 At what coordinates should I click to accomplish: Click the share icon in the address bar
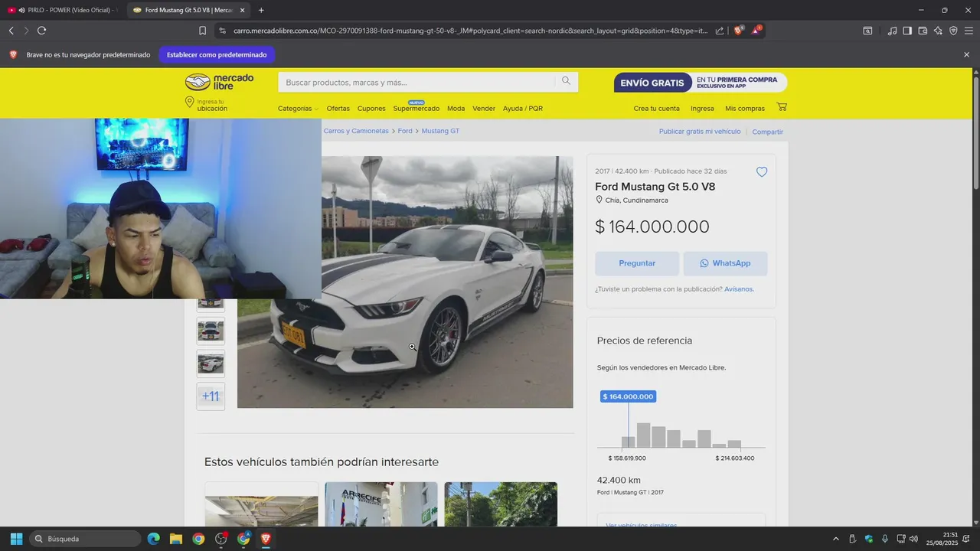point(720,31)
